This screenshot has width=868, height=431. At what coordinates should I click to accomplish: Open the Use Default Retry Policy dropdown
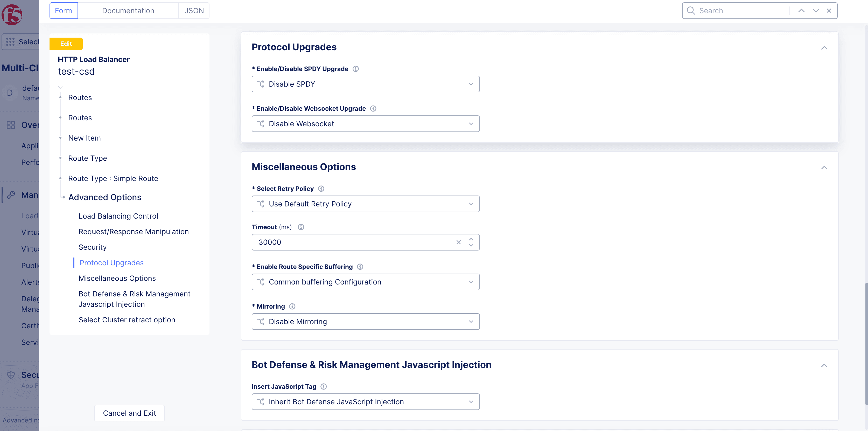pos(365,204)
